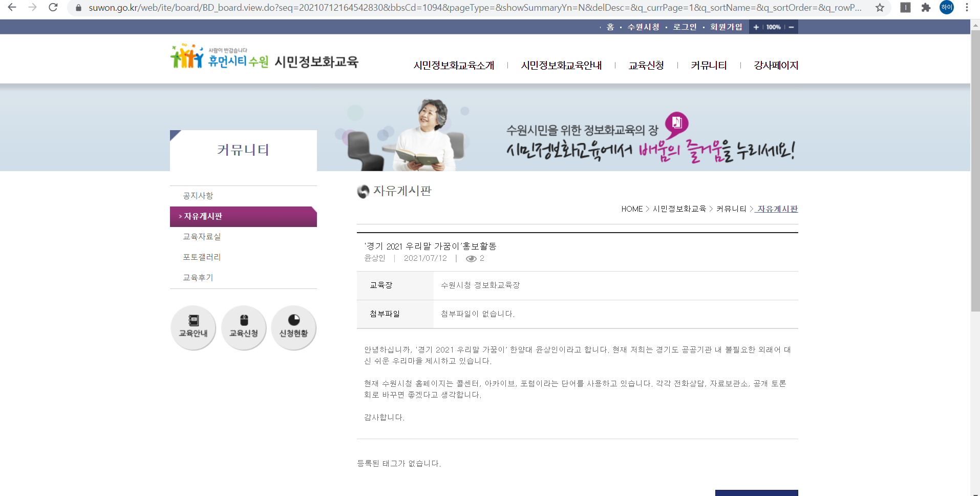This screenshot has width=980, height=496.
Task: Open 시민정보화교육소개 in the main menu
Action: pyautogui.click(x=454, y=66)
